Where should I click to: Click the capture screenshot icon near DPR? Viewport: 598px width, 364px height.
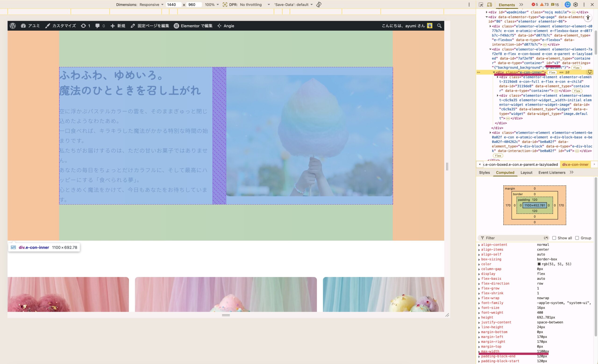pyautogui.click(x=225, y=5)
